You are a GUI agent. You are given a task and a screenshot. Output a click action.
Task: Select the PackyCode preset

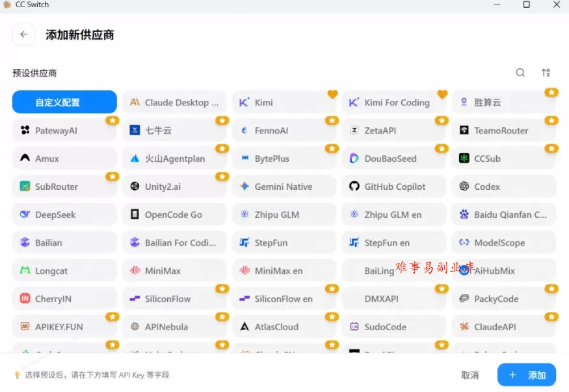[504, 298]
